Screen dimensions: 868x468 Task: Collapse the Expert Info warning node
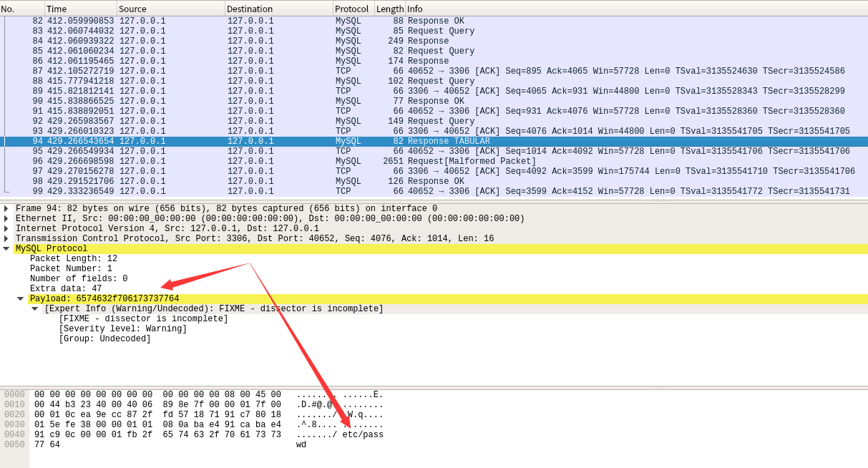[34, 309]
